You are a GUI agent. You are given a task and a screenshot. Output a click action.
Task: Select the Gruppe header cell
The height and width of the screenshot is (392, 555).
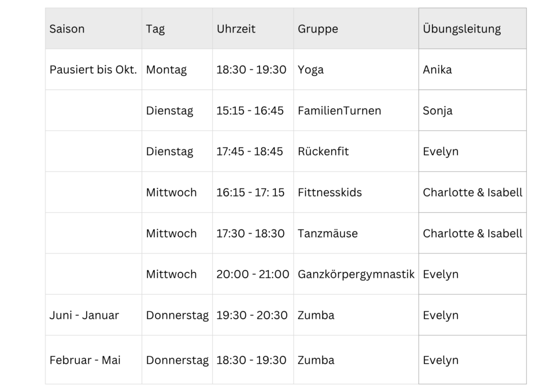point(356,29)
